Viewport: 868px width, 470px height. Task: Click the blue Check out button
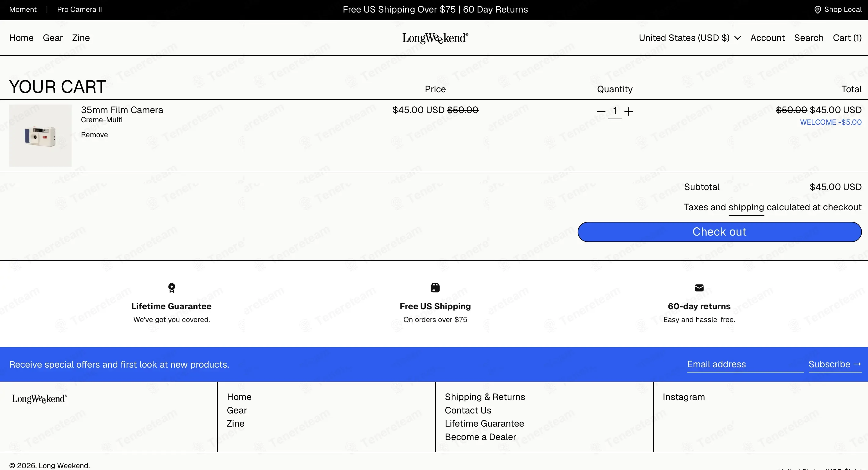pos(719,232)
